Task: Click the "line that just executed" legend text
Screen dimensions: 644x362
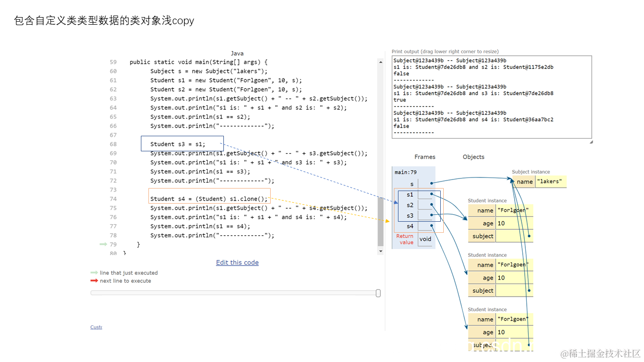Action: (129, 273)
